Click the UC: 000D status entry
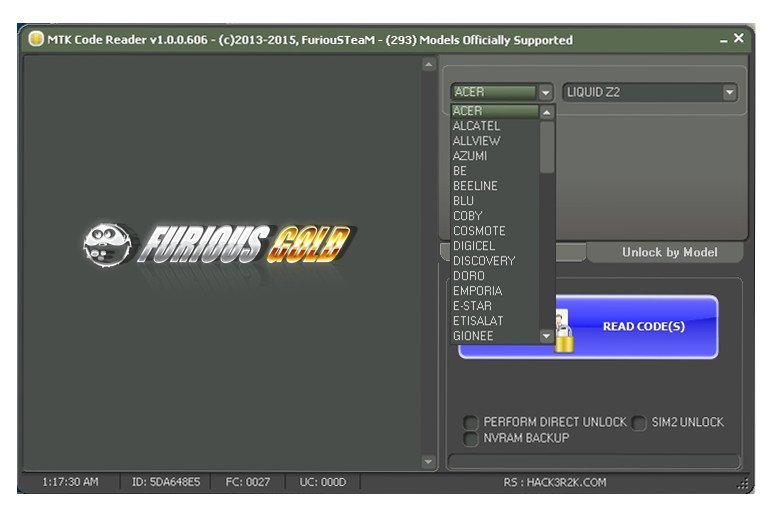This screenshot has height=518, width=770. [x=323, y=482]
